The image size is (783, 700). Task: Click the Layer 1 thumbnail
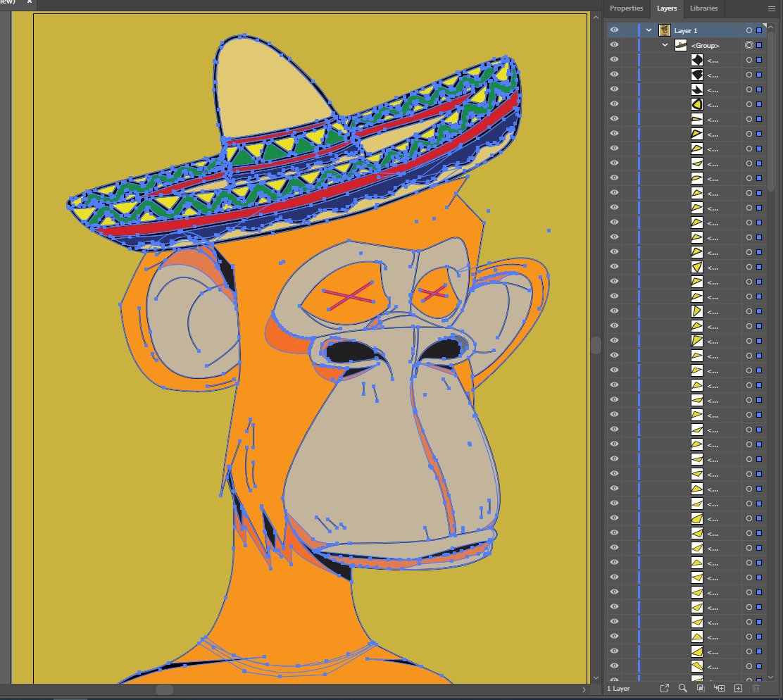tap(664, 30)
